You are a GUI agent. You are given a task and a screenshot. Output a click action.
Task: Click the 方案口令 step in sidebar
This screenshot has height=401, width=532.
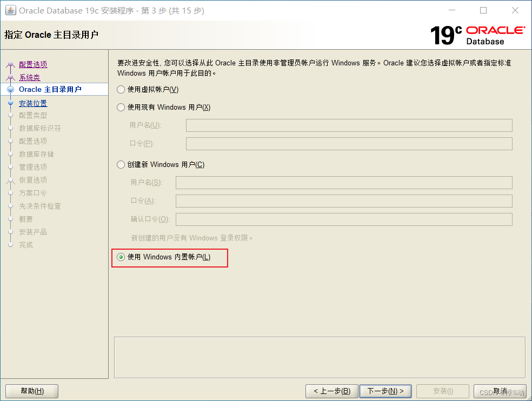tap(33, 193)
